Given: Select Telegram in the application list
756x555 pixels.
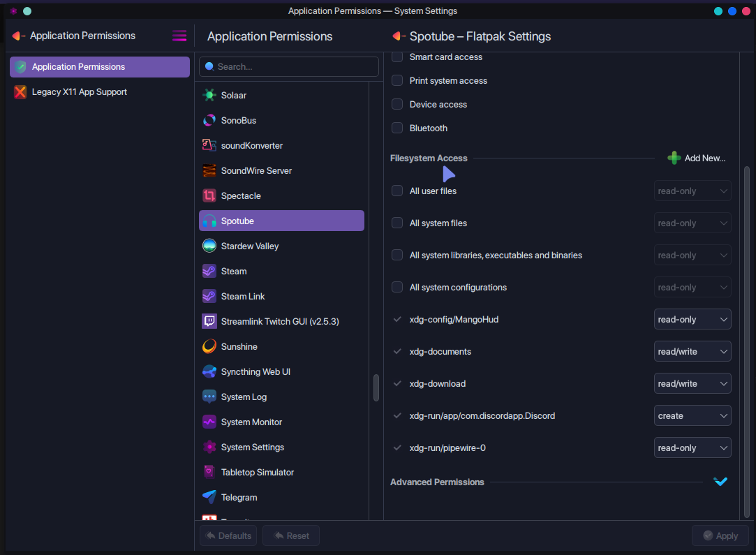Looking at the screenshot, I should click(x=281, y=497).
